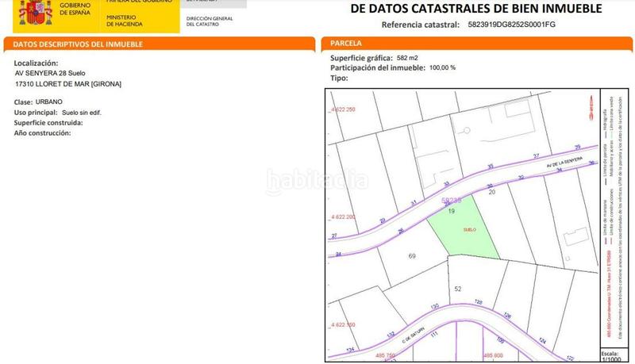Click parcel number 20 on the map

click(x=491, y=192)
